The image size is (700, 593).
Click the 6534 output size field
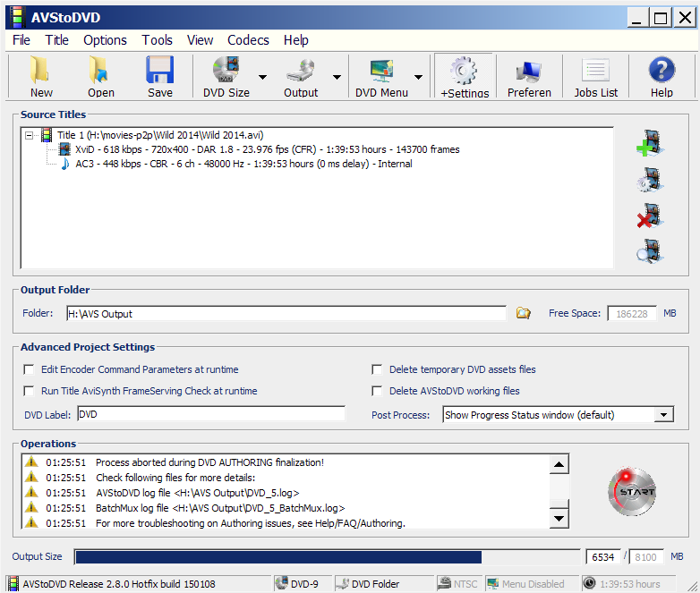pos(602,557)
